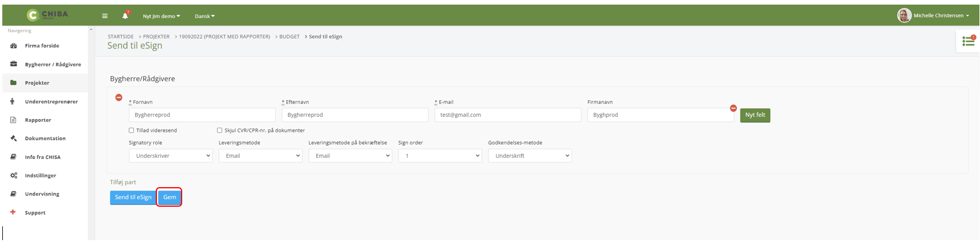This screenshot has height=243, width=980.
Task: Open the Dansk language dropdown
Action: click(205, 16)
